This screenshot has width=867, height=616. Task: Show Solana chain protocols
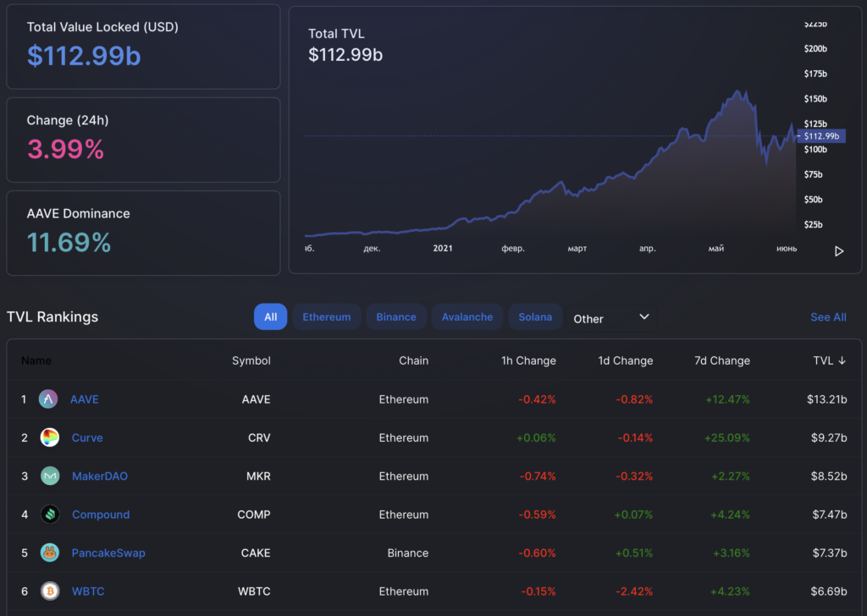click(535, 317)
